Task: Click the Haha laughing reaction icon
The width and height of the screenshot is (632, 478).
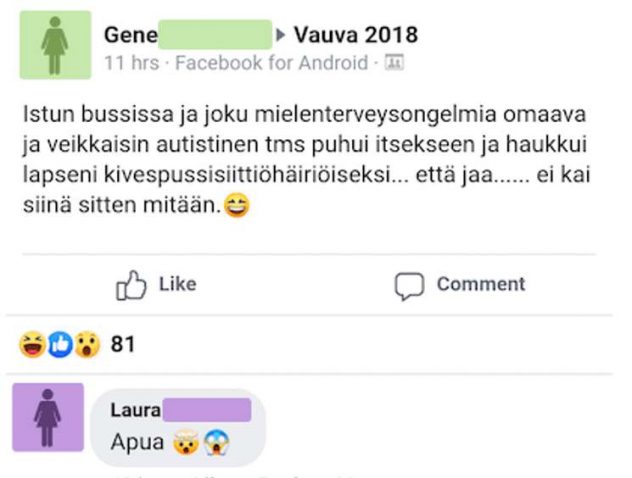Action: tap(32, 345)
